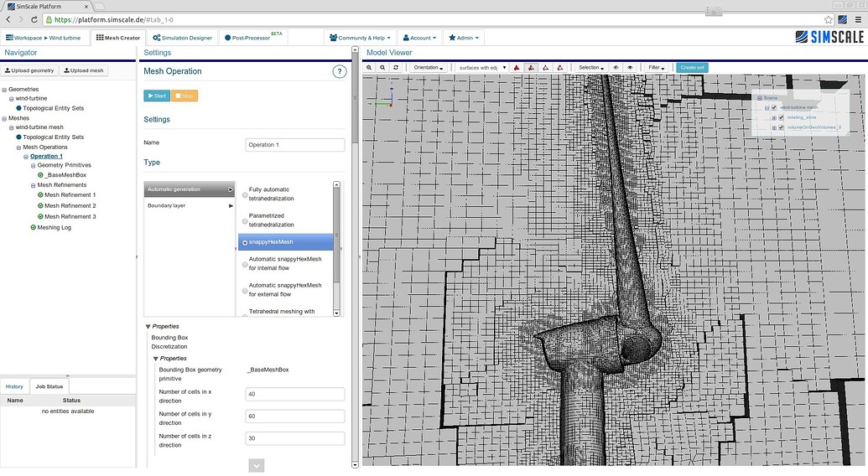Open the browser hamburger menu
This screenshot has height=476, width=868.
tap(858, 19)
